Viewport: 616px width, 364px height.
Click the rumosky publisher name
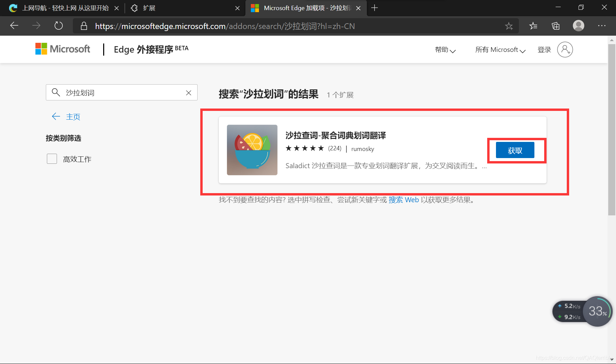362,149
